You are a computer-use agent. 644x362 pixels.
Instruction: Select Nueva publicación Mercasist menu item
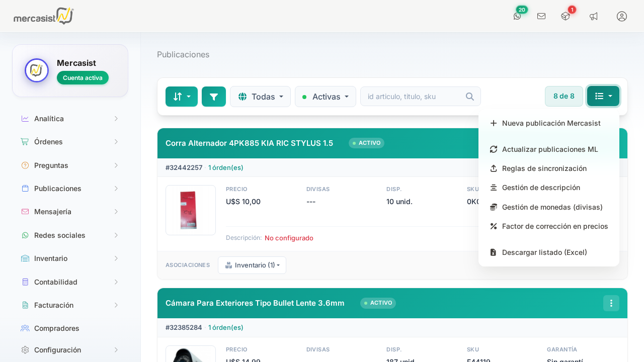[551, 123]
